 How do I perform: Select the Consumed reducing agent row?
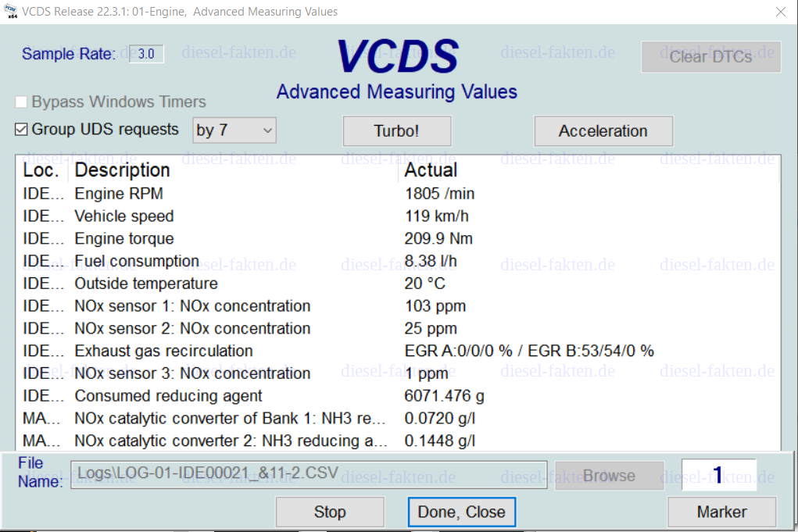point(397,396)
